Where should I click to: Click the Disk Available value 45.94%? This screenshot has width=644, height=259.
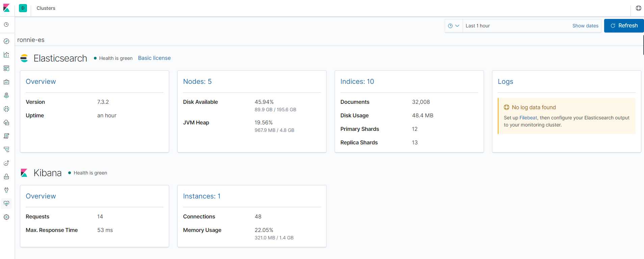pyautogui.click(x=264, y=102)
